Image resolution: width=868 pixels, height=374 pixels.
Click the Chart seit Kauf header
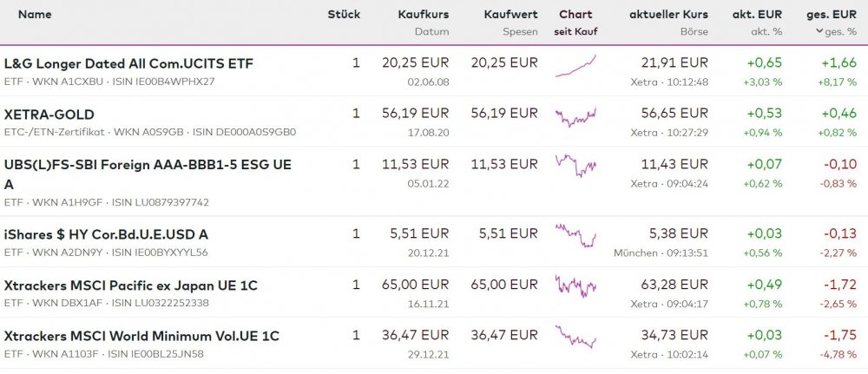[575, 15]
